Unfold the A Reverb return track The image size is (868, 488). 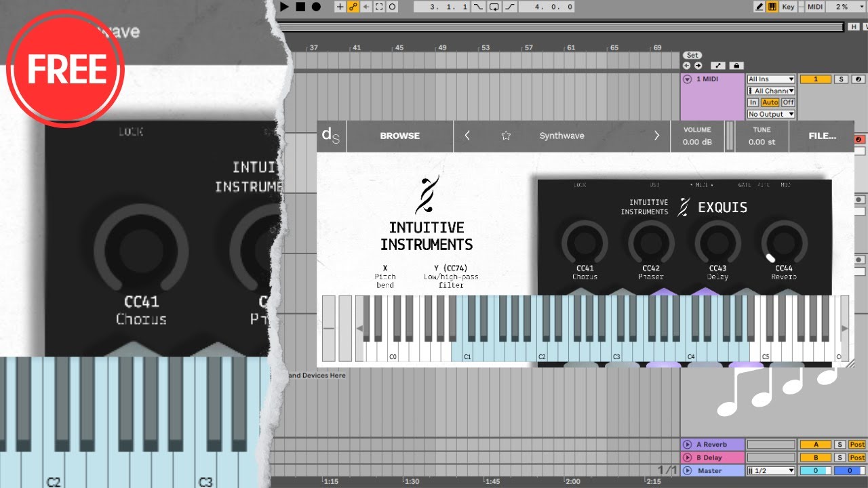pos(688,445)
